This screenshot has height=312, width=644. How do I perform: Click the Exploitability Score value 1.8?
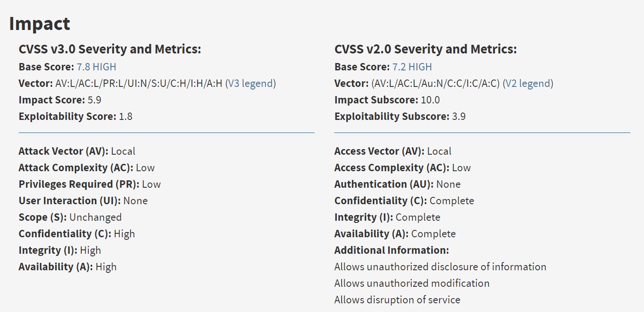click(x=125, y=116)
